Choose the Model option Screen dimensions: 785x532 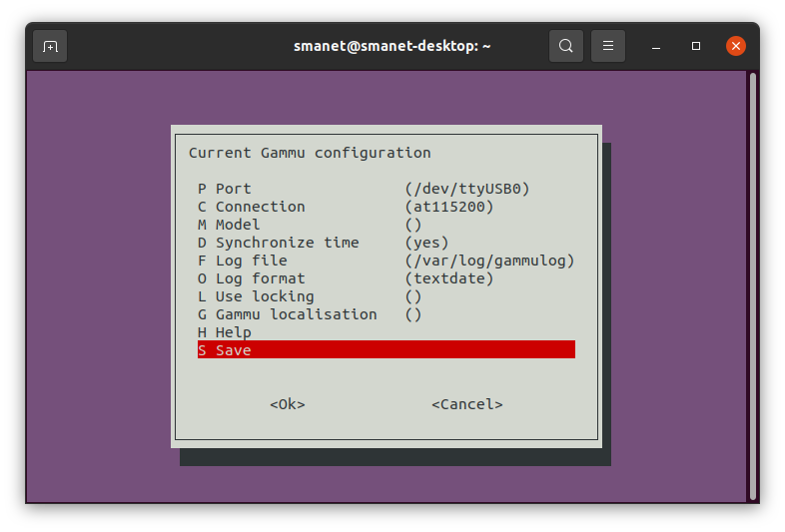386,225
